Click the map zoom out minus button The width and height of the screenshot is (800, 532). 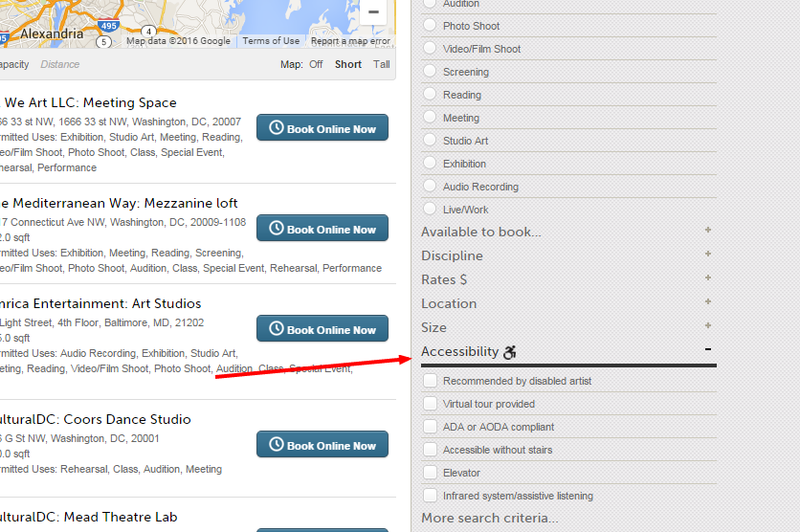click(x=373, y=11)
